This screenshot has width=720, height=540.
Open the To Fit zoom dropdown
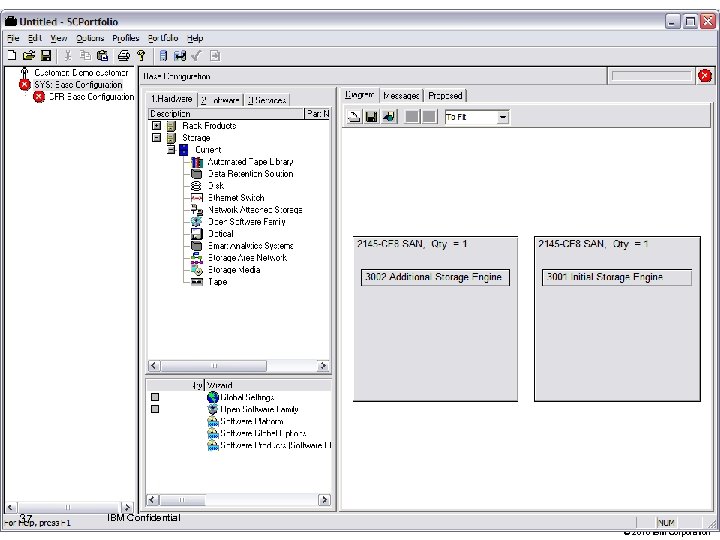pos(503,117)
